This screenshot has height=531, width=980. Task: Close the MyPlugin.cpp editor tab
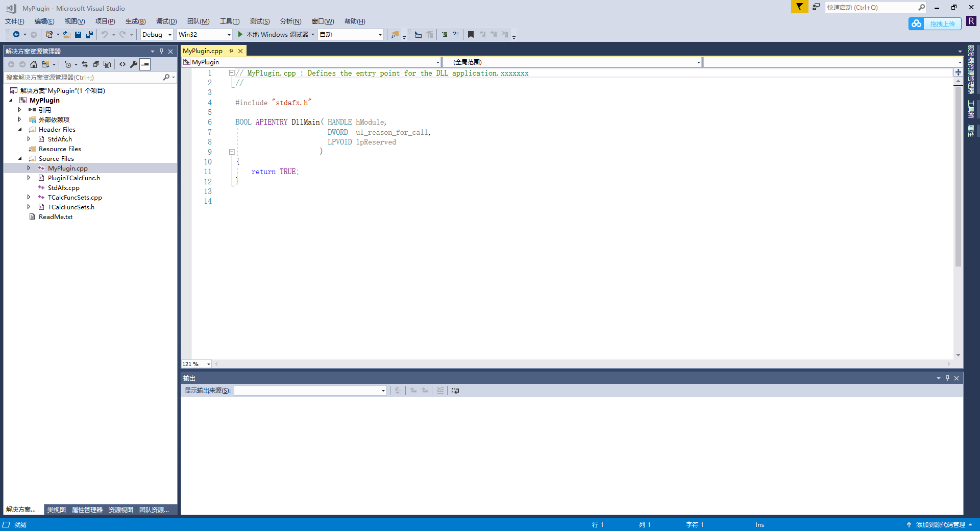point(240,51)
